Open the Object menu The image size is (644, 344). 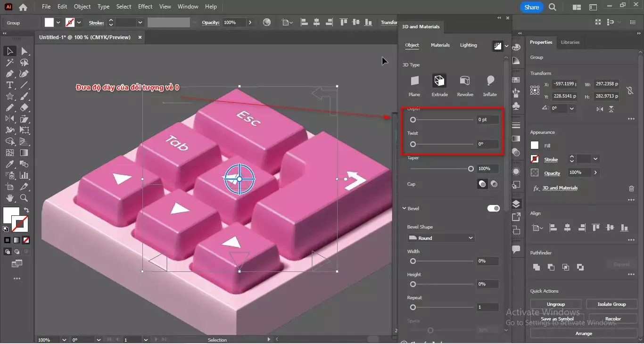[x=82, y=6]
